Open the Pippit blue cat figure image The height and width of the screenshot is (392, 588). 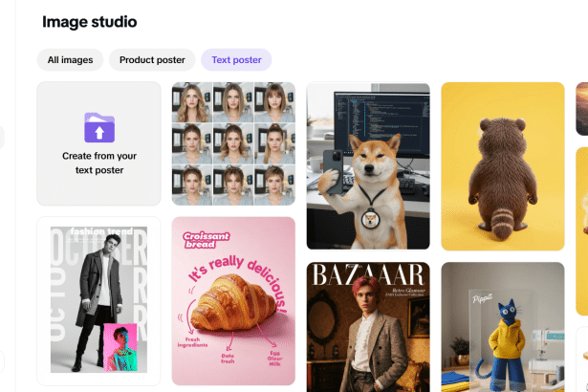point(503,327)
